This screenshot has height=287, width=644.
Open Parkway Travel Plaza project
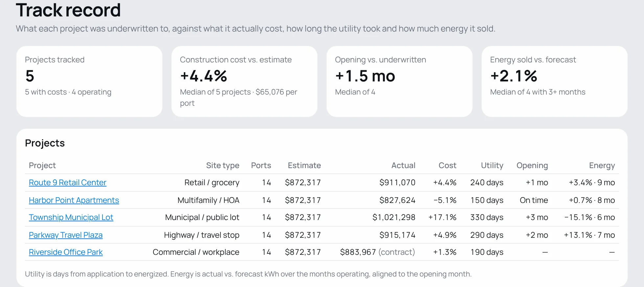pyautogui.click(x=66, y=235)
